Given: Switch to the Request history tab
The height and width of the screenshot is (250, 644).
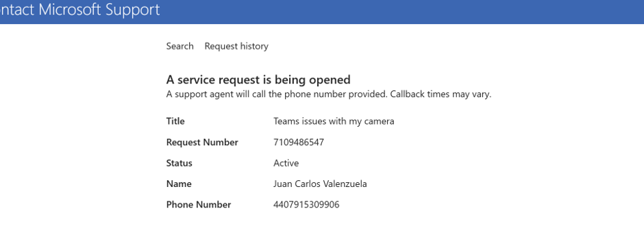Looking at the screenshot, I should click(x=236, y=47).
